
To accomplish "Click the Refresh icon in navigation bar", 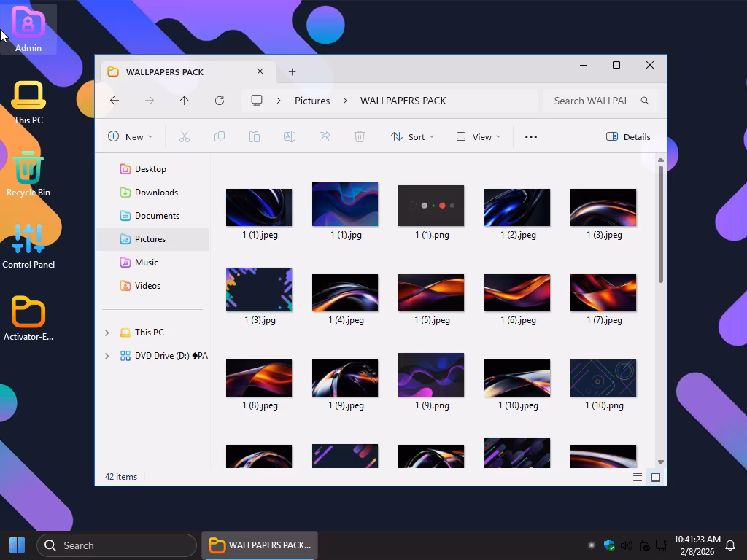I will pos(219,101).
